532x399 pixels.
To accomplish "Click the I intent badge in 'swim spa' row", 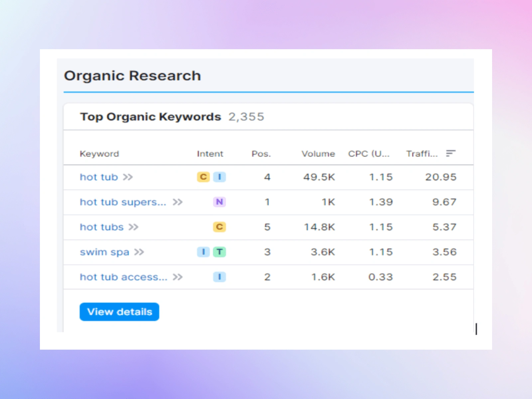I will [x=203, y=252].
